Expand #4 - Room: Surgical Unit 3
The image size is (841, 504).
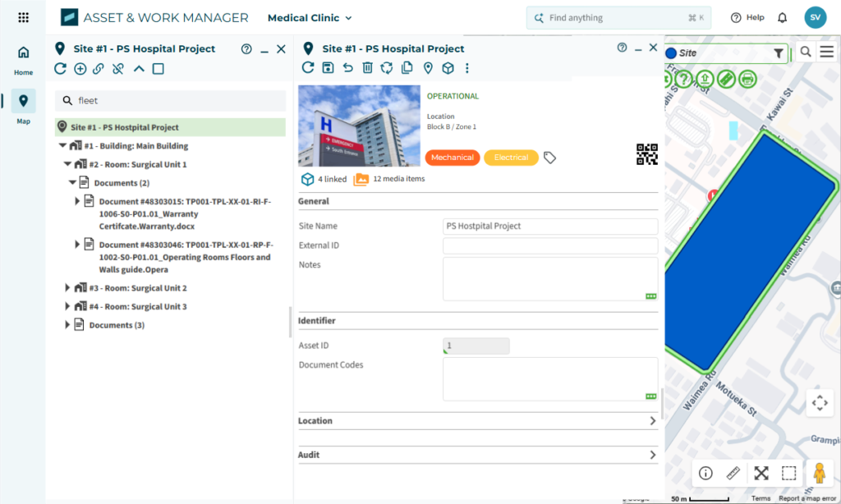67,306
